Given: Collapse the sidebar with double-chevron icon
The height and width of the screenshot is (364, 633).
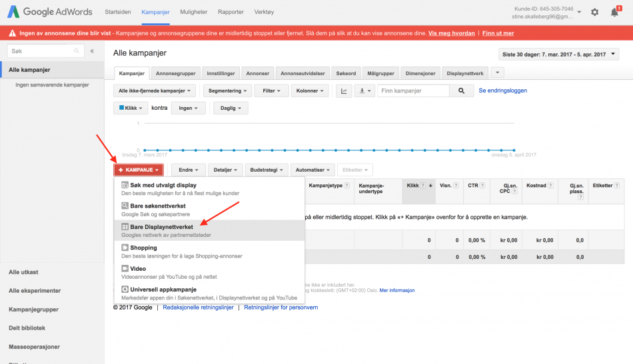Looking at the screenshot, I should pyautogui.click(x=92, y=51).
